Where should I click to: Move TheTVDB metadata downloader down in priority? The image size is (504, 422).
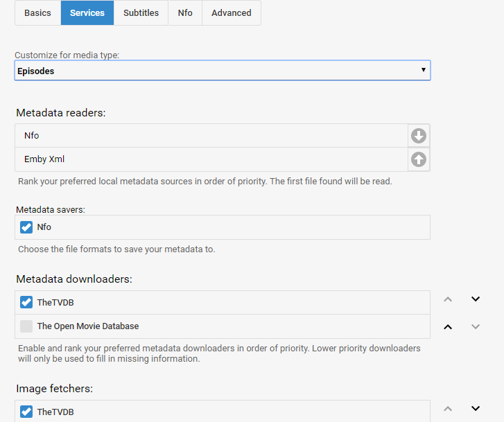click(x=476, y=299)
